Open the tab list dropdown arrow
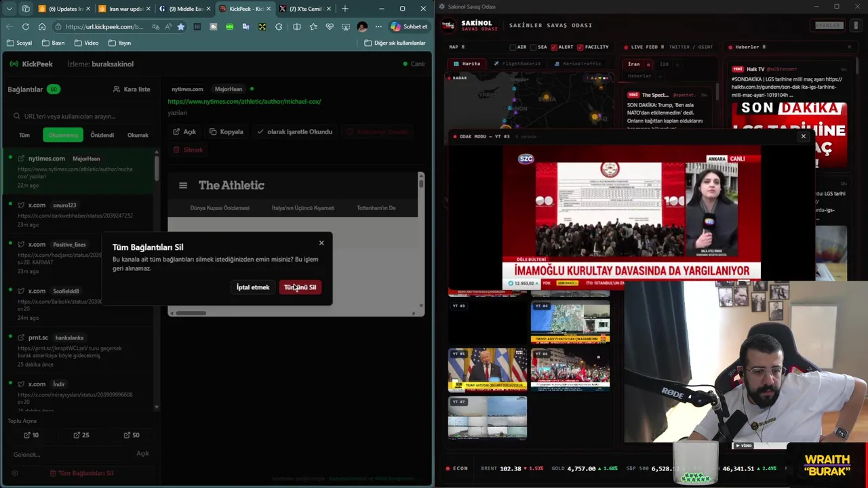 click(9, 9)
